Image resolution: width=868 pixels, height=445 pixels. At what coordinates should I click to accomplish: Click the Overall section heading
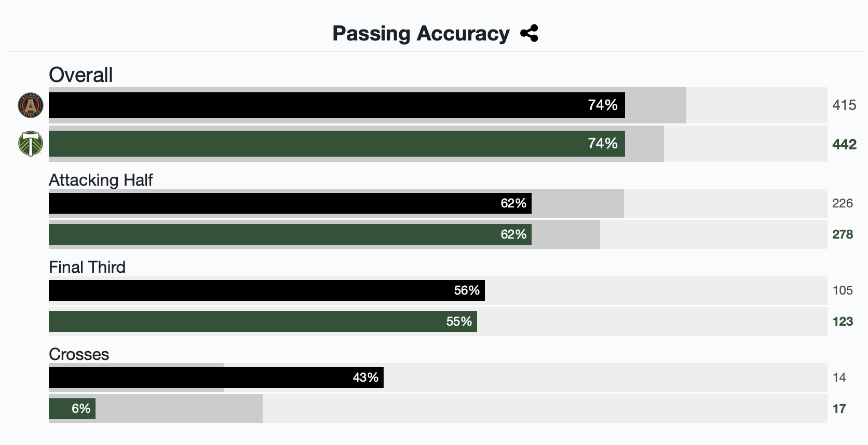click(x=80, y=75)
